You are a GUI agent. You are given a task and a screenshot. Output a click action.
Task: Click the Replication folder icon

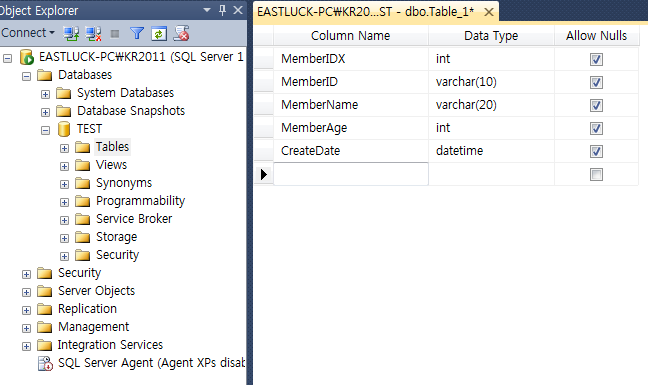pyautogui.click(x=45, y=309)
